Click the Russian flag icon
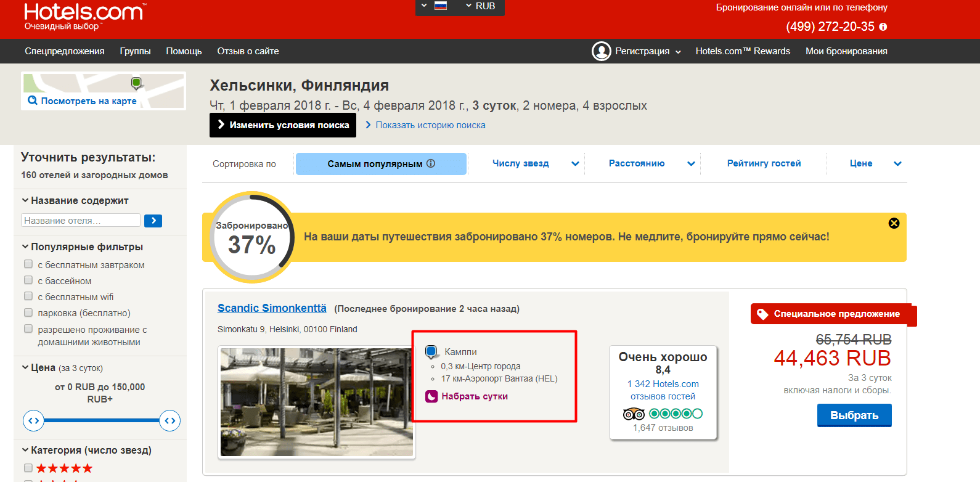The width and height of the screenshot is (980, 482). [441, 6]
